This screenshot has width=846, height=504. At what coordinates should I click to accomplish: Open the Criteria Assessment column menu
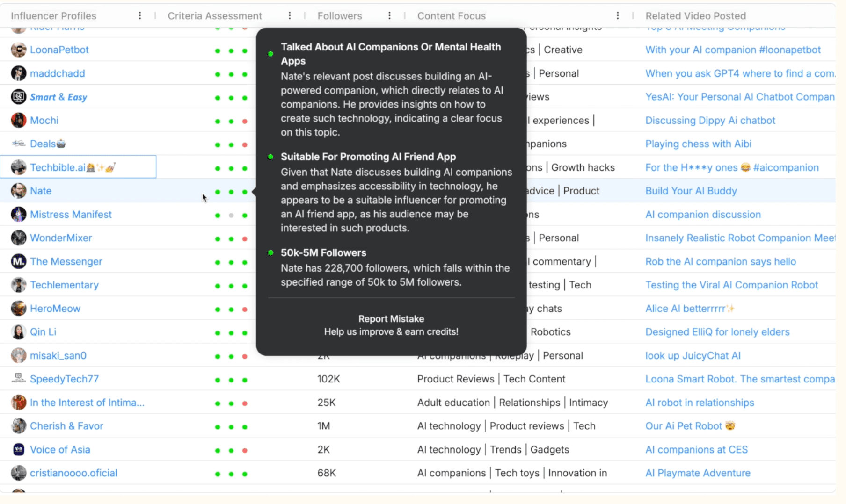[x=290, y=15]
